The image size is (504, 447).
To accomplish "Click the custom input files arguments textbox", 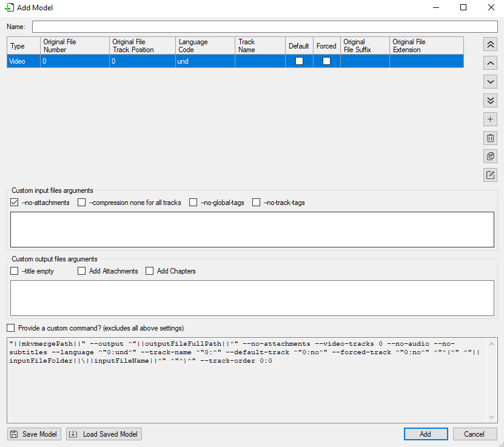I will coord(252,229).
